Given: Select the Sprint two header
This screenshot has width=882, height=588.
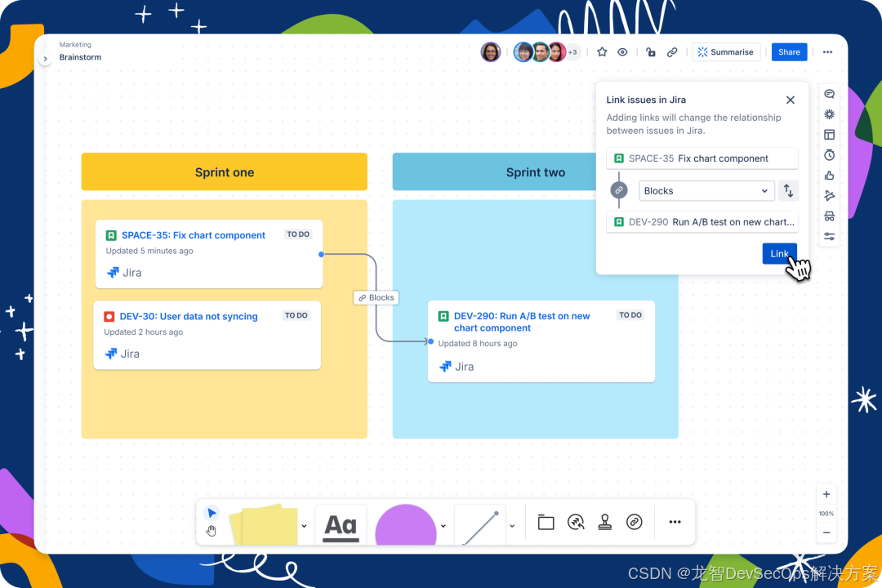Looking at the screenshot, I should (536, 171).
